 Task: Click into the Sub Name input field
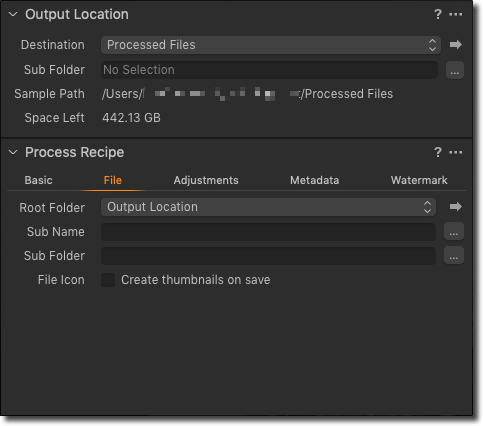point(268,232)
